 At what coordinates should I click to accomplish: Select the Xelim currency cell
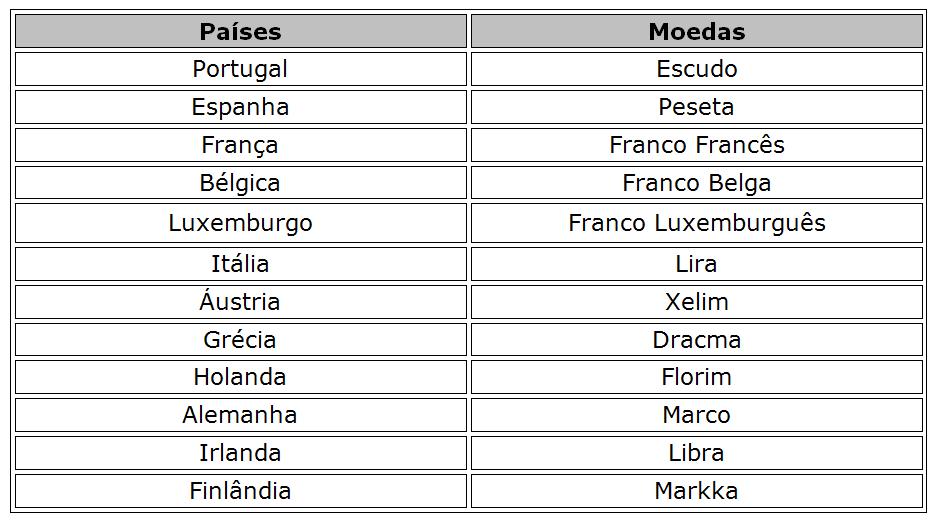696,302
